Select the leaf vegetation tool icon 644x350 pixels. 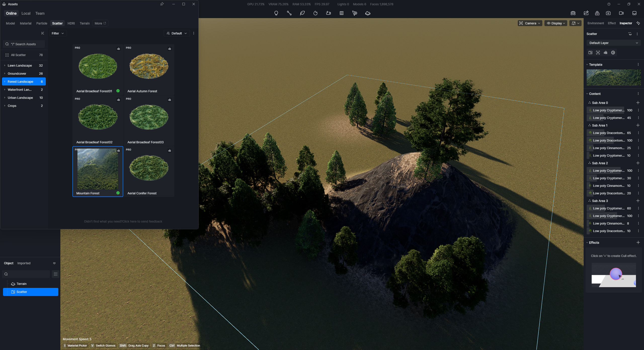302,13
